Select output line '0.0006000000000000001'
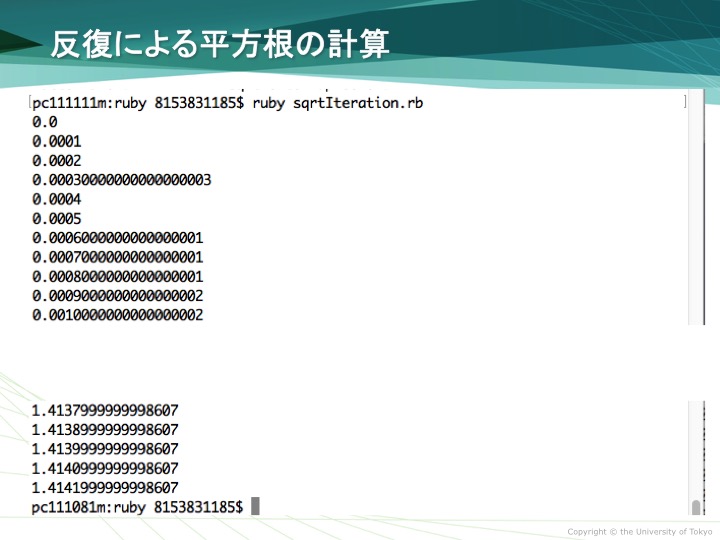The height and width of the screenshot is (540, 720). pos(118,238)
